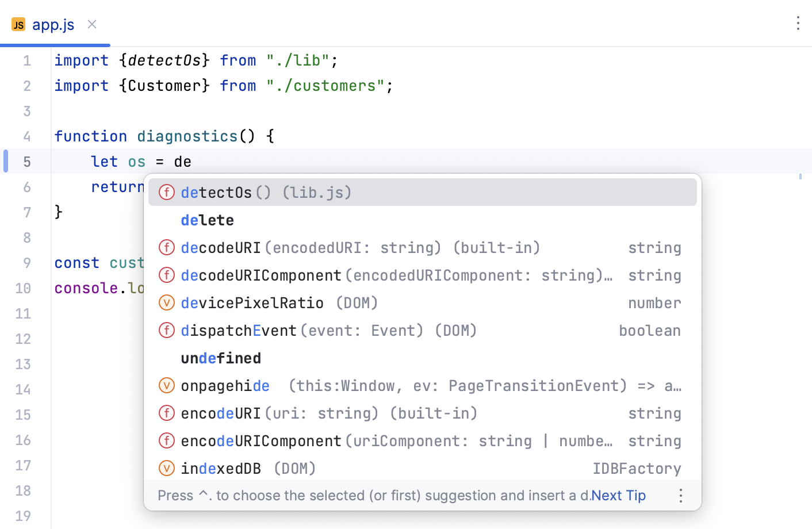
Task: Click the function icon beside encodeURI
Action: [x=166, y=413]
